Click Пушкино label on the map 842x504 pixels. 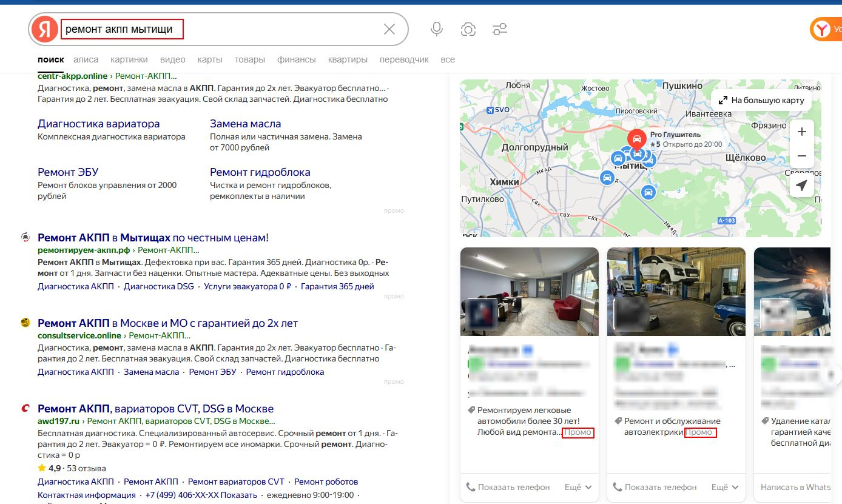click(x=681, y=86)
